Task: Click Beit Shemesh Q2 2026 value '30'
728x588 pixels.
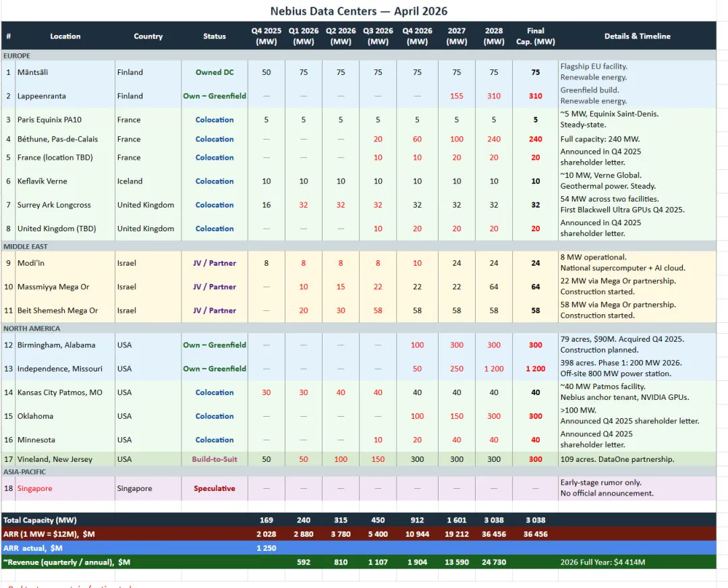Action: point(340,310)
